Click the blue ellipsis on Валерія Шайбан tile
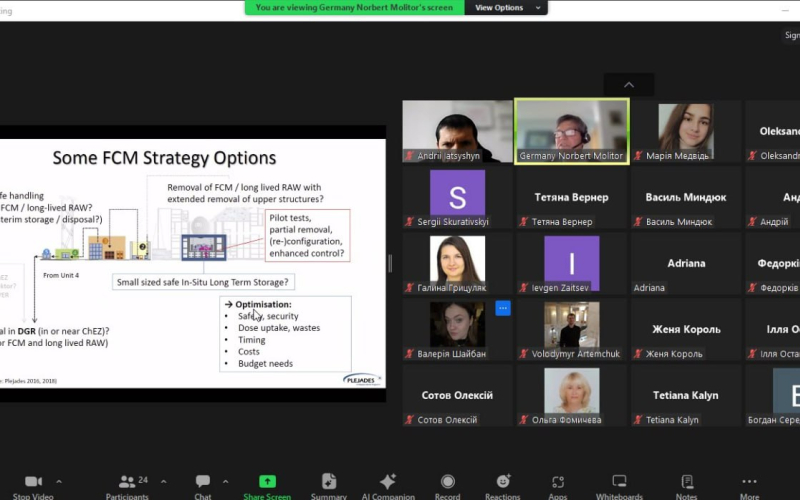The height and width of the screenshot is (500, 800). (x=503, y=308)
